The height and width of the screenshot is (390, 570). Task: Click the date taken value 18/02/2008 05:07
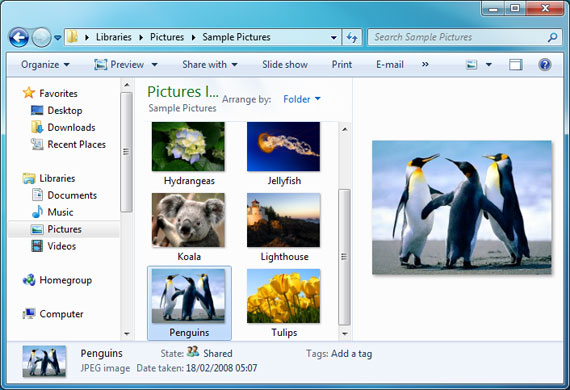click(222, 368)
